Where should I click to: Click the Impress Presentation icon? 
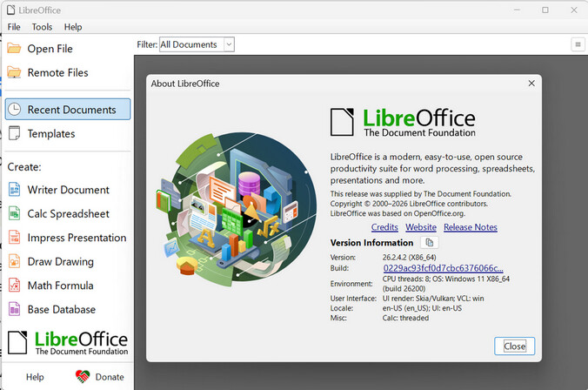point(14,238)
